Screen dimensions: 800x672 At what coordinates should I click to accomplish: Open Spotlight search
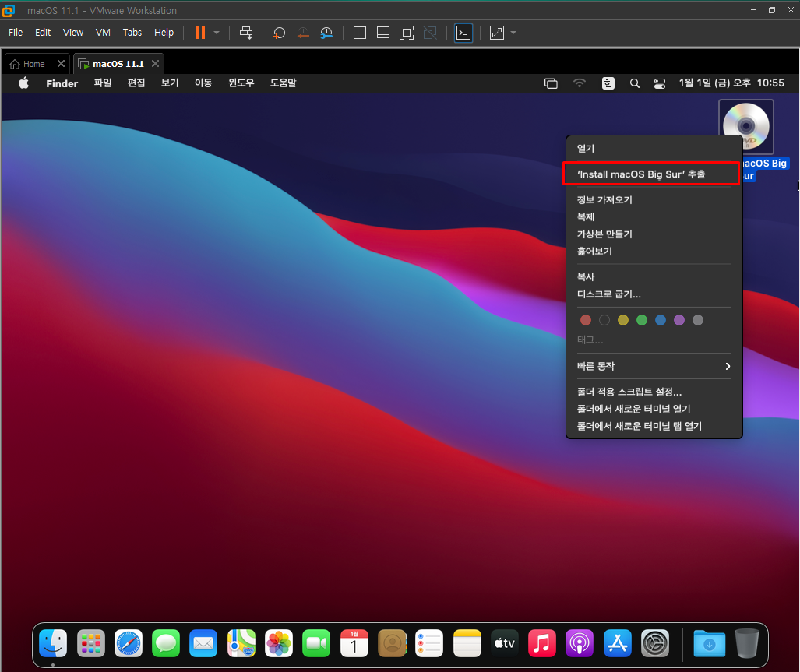(635, 83)
